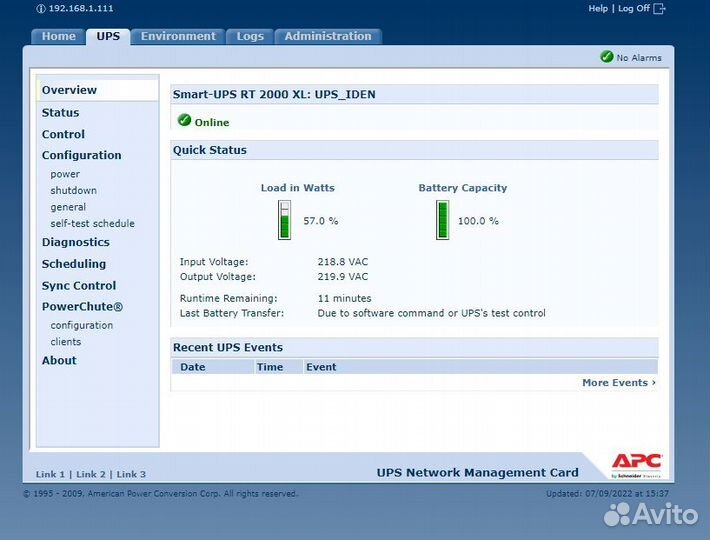Expand More Events list

point(618,383)
